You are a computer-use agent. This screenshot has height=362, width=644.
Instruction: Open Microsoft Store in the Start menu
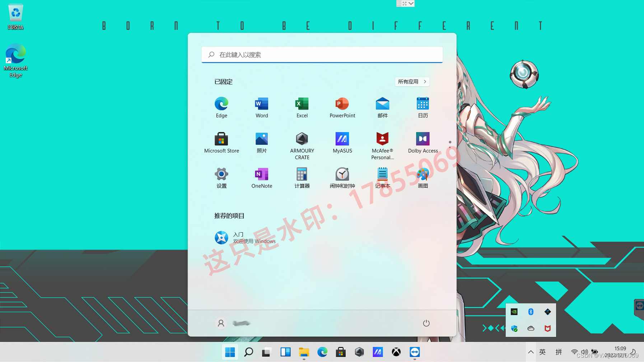[x=221, y=143]
